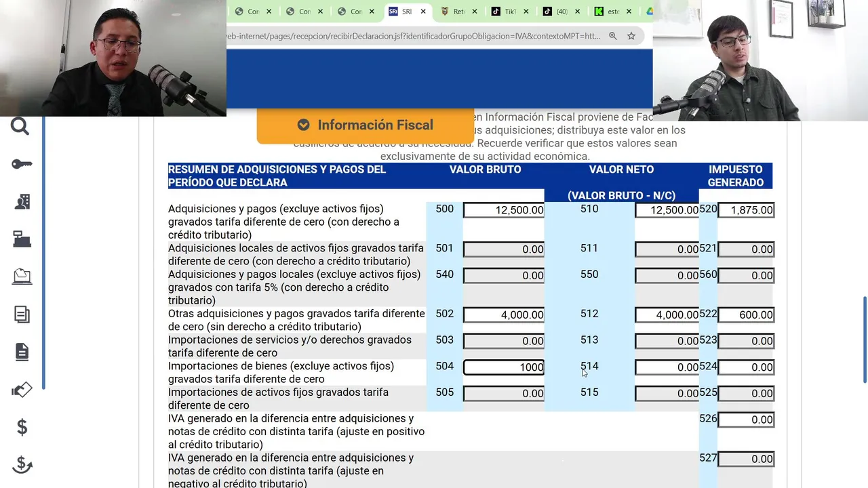Click the zoom magnifier in the address bar

click(613, 36)
